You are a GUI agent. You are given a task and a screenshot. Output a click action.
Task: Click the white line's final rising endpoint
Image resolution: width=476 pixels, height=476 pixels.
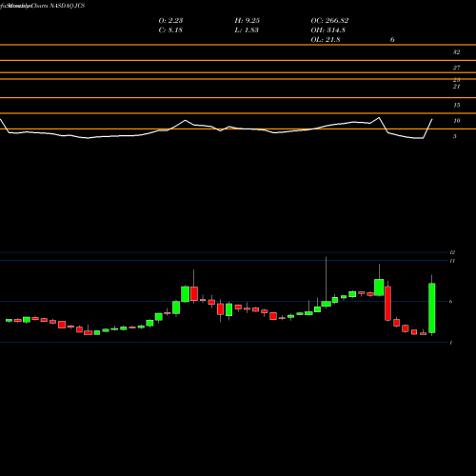(432, 119)
